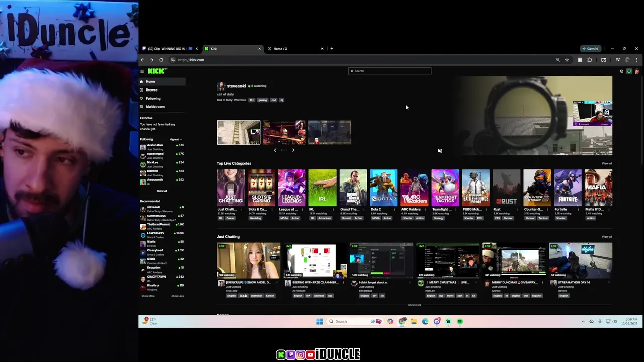This screenshot has height=362, width=644.
Task: Bookmark this page with star icon
Action: (x=567, y=60)
